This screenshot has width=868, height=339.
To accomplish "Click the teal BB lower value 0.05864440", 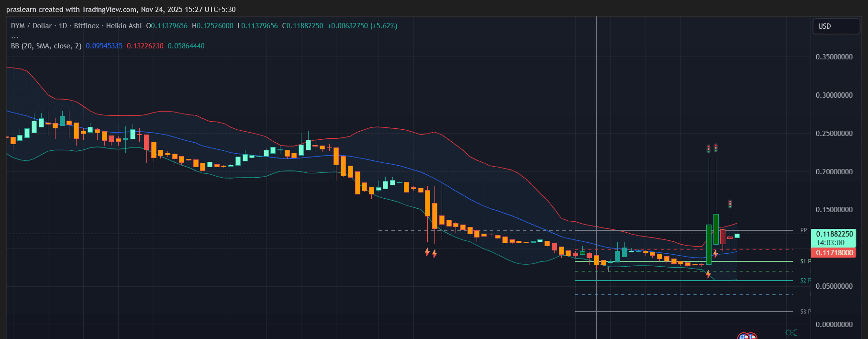I will click(x=186, y=46).
